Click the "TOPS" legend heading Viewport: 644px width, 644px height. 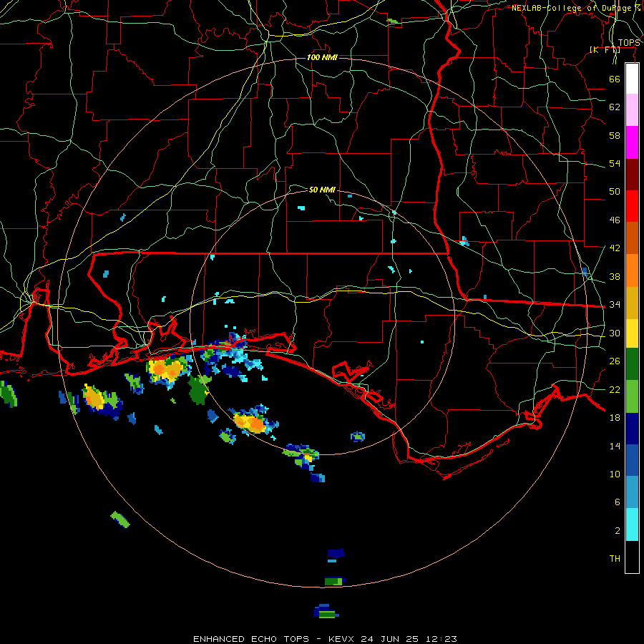[629, 43]
